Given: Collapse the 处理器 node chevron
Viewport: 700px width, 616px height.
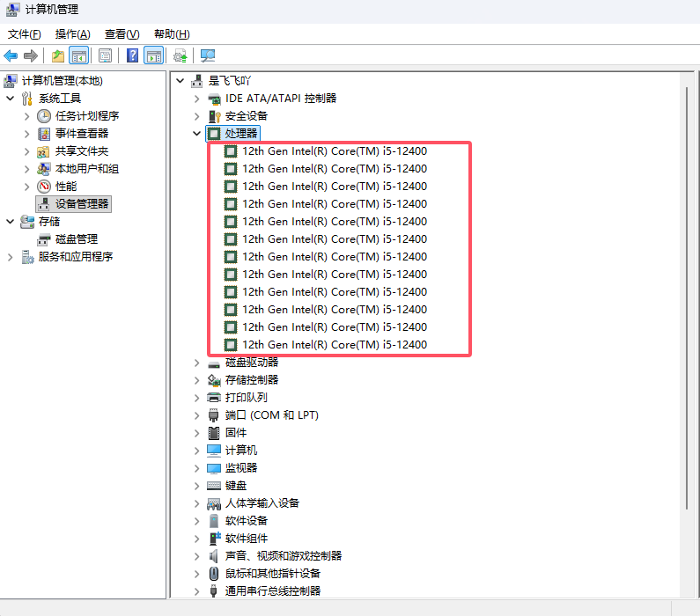Looking at the screenshot, I should click(197, 134).
